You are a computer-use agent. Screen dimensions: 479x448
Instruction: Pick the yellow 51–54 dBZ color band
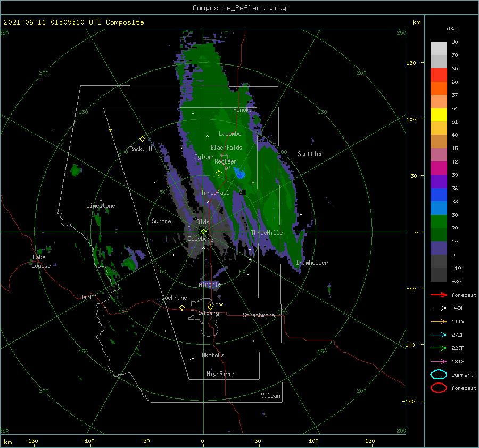439,115
